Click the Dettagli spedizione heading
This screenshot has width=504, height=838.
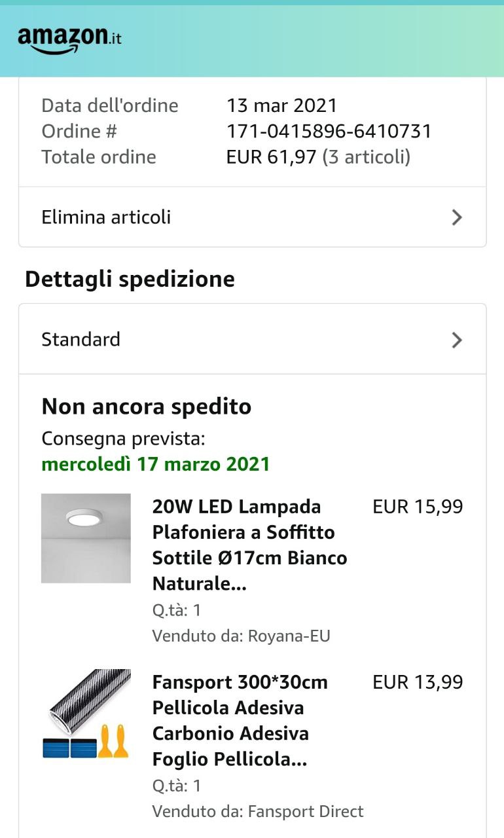coord(130,279)
